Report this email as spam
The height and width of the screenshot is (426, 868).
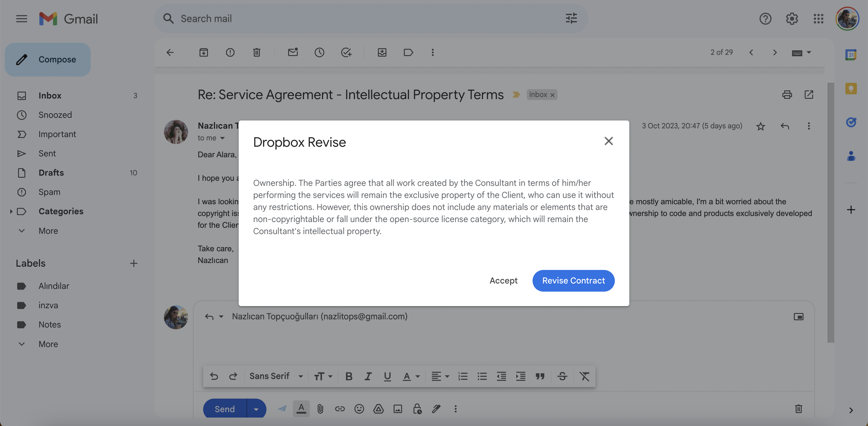click(230, 52)
